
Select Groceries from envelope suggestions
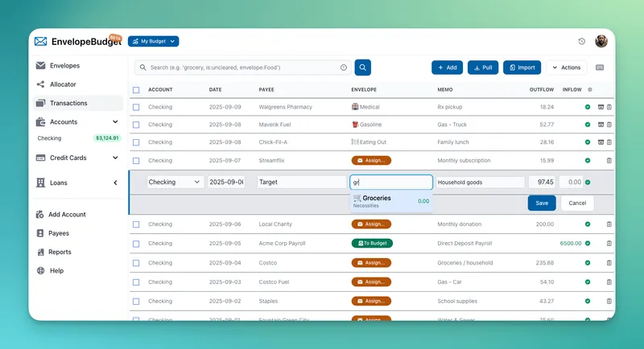pyautogui.click(x=391, y=201)
